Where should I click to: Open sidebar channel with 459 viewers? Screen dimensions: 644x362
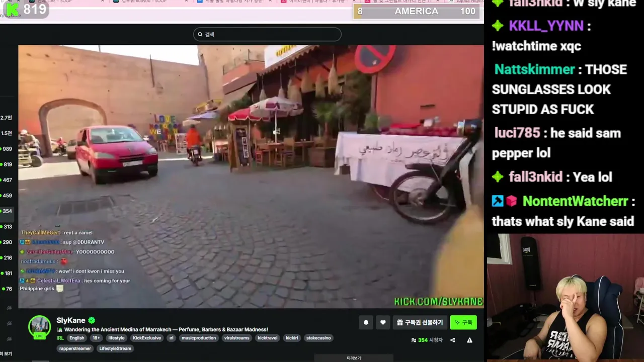pyautogui.click(x=6, y=196)
